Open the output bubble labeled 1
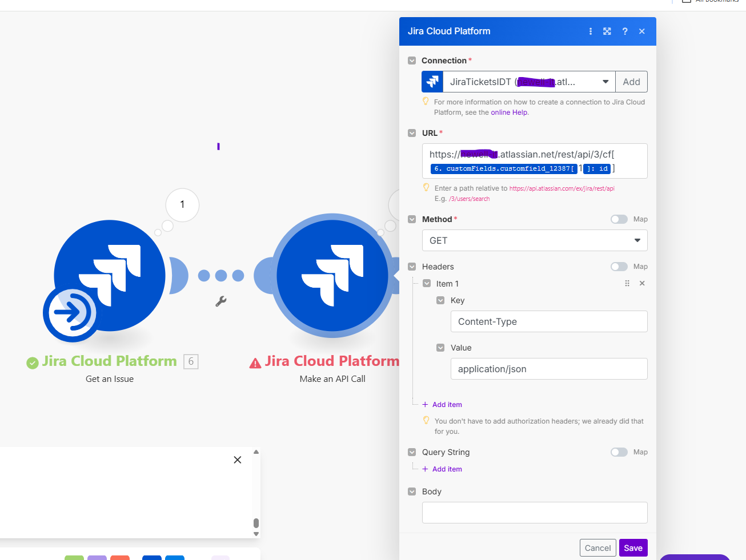Viewport: 746px width, 560px height. (x=182, y=205)
